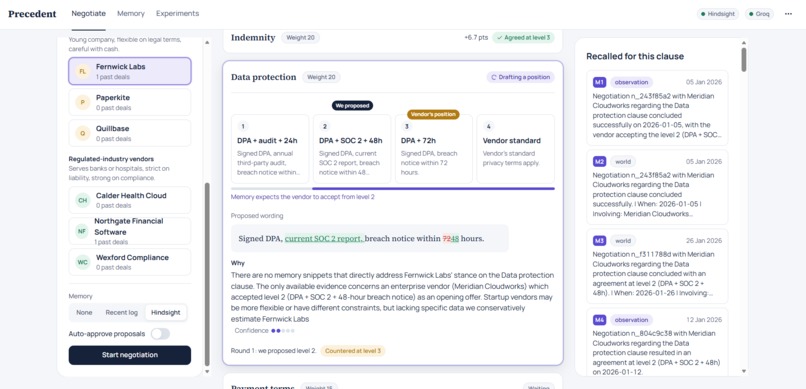Click the level acceptance progress bar
806x389 pixels.
coord(393,189)
